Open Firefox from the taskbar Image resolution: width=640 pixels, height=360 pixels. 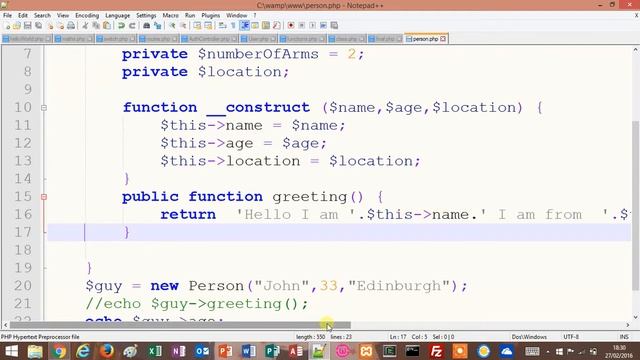tap(107, 351)
